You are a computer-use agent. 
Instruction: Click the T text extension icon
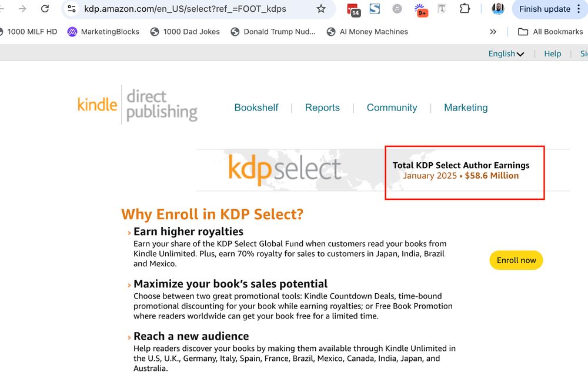pyautogui.click(x=442, y=9)
